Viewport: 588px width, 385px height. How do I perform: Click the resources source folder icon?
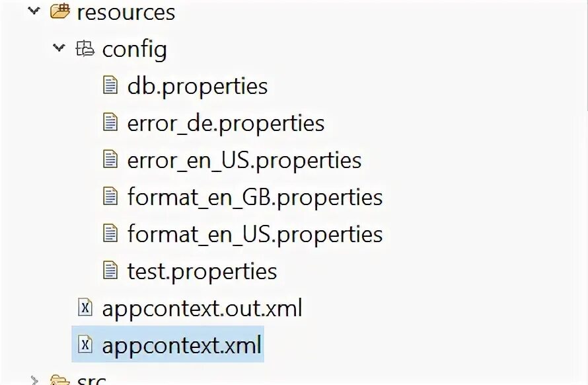click(60, 11)
